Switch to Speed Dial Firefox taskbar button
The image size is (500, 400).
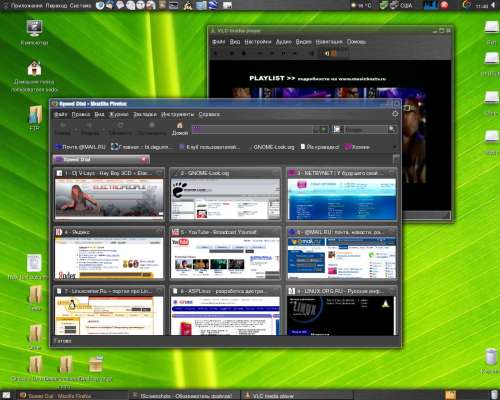(72, 396)
